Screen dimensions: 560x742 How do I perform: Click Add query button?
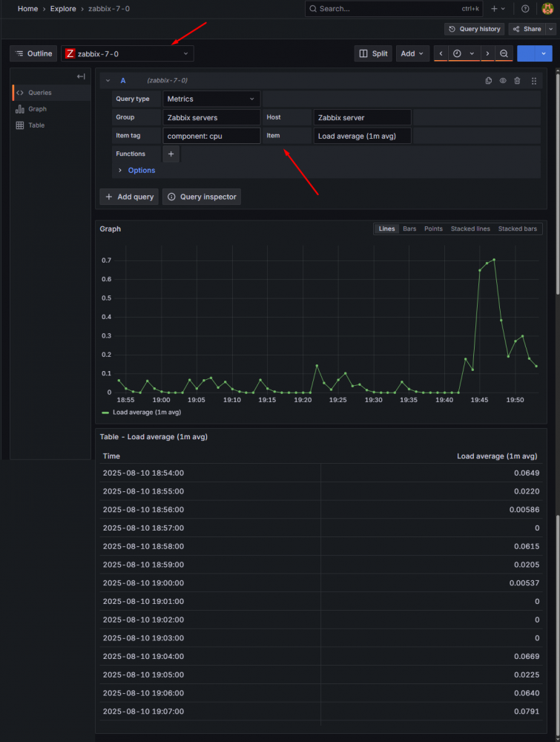pos(129,197)
